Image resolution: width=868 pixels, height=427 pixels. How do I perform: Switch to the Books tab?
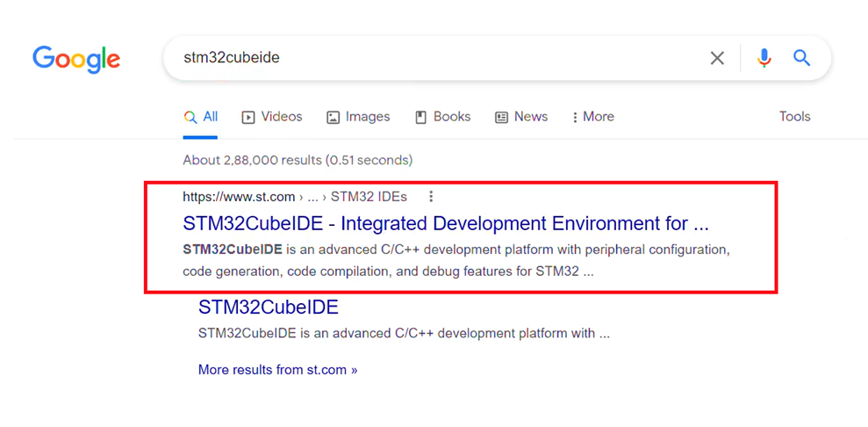click(x=443, y=117)
